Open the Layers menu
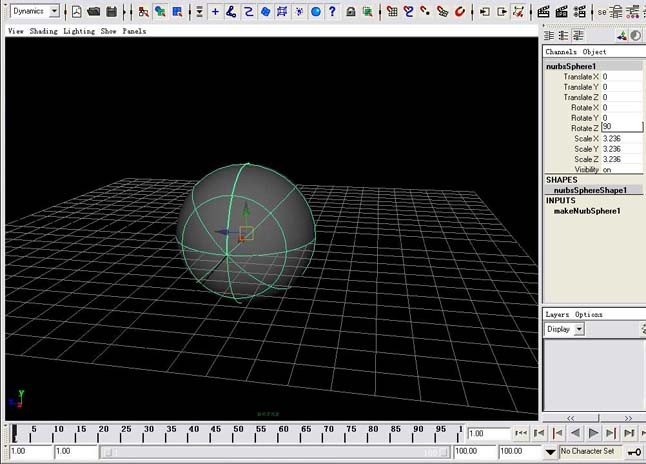646x464 pixels. coord(557,314)
